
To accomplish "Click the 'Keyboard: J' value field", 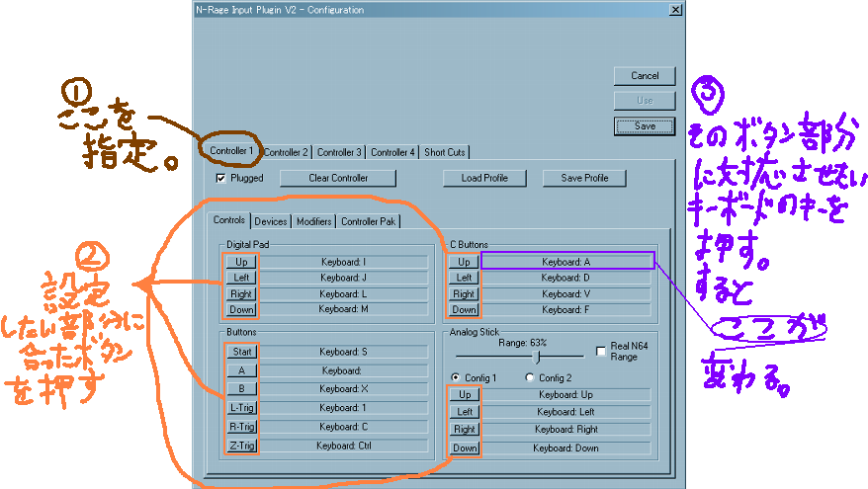I will pyautogui.click(x=343, y=278).
